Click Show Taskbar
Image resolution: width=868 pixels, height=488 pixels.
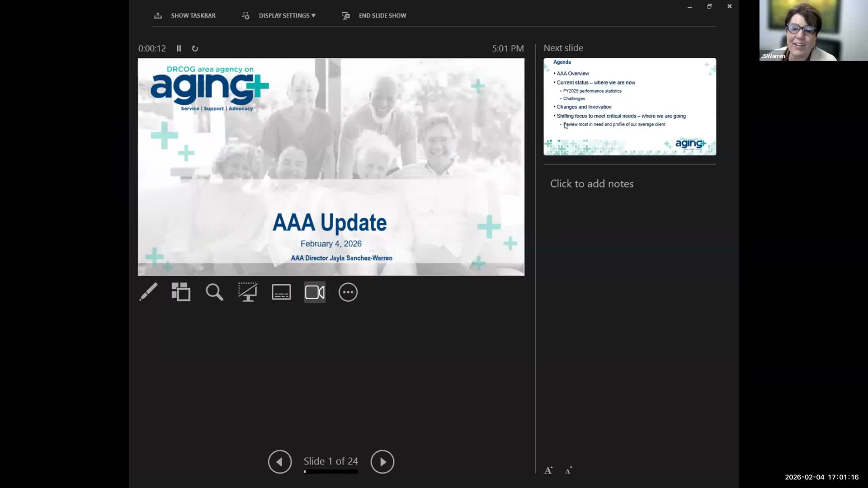click(x=185, y=15)
